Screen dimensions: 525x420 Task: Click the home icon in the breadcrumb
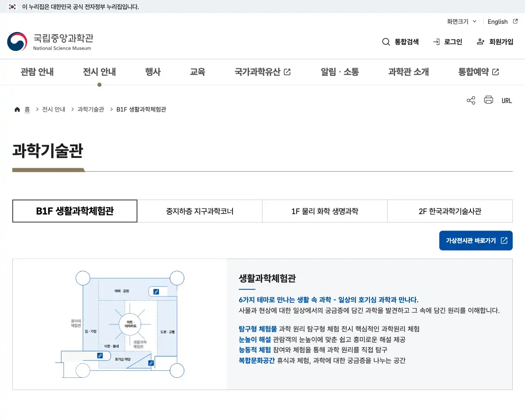pos(17,109)
